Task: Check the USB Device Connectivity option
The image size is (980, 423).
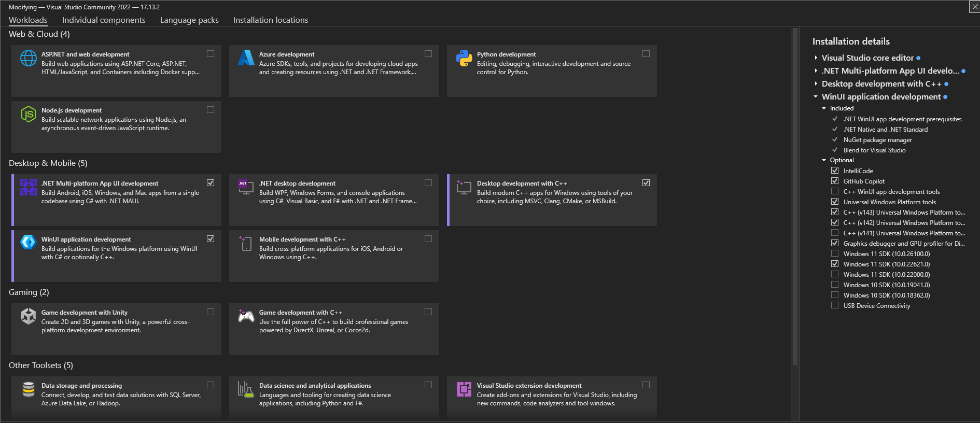Action: (x=835, y=305)
